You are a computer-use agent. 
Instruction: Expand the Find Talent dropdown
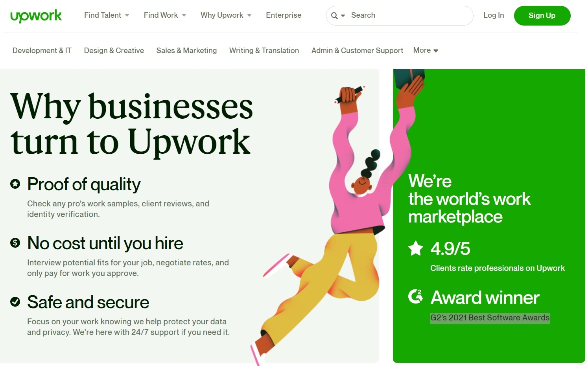107,15
